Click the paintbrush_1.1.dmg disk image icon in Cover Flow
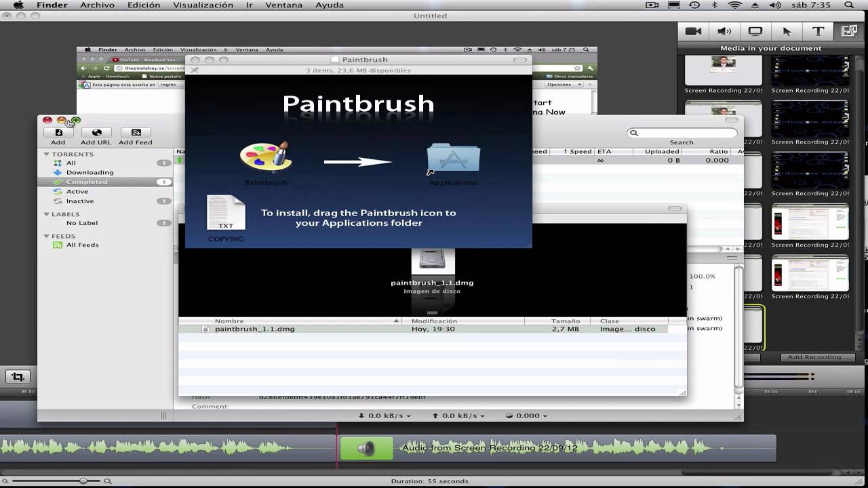The height and width of the screenshot is (488, 868). point(433,260)
